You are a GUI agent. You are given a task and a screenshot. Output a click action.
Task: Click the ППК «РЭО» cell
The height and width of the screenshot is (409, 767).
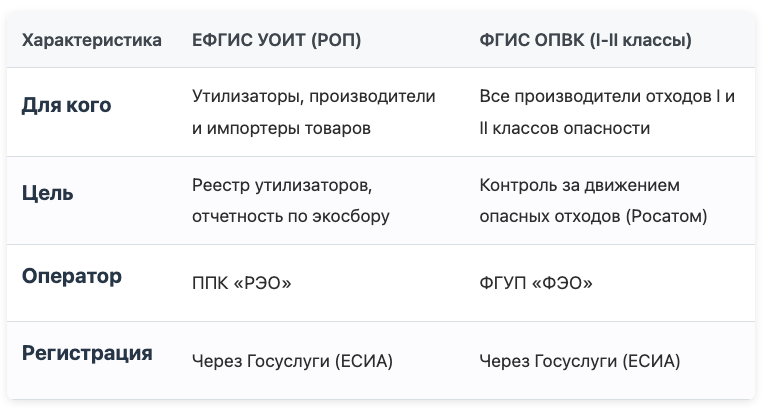(x=242, y=283)
